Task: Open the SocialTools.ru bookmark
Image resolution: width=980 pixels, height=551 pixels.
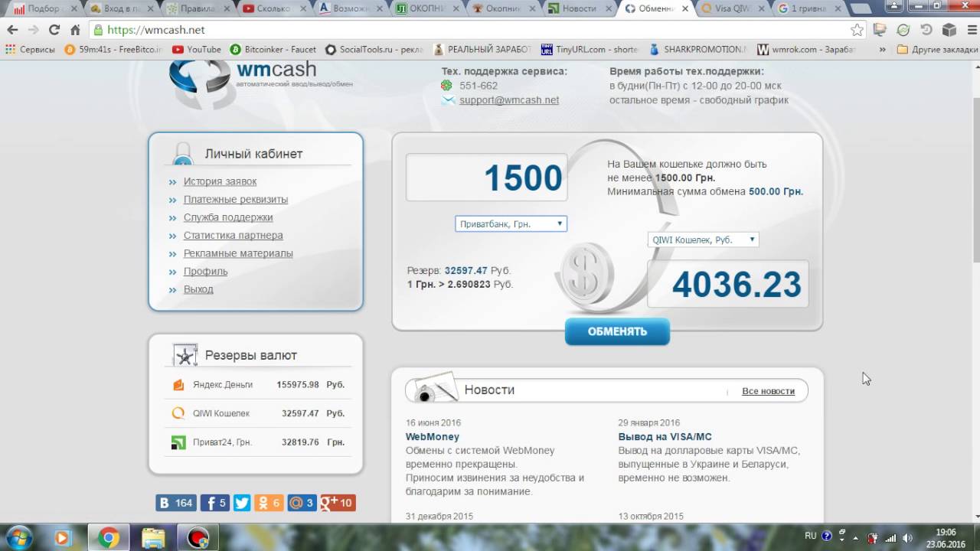Action: tap(374, 49)
